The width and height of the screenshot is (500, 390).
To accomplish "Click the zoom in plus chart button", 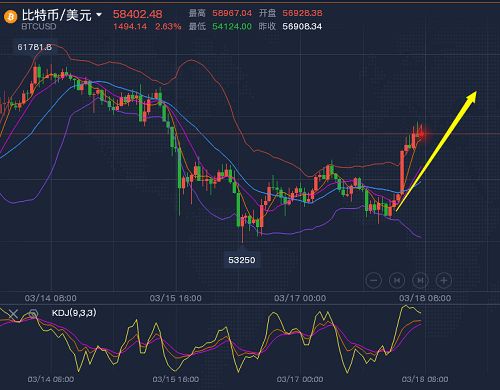I will 444,280.
